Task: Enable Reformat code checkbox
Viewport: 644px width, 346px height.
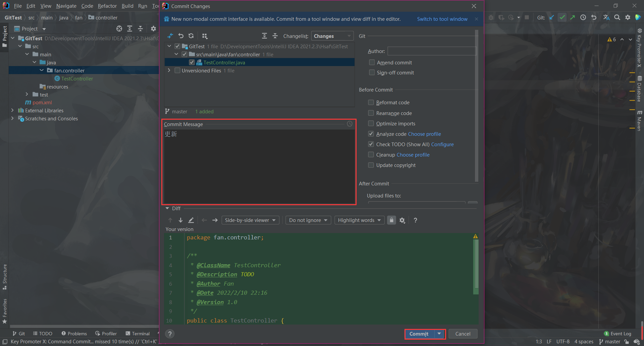Action: (371, 102)
